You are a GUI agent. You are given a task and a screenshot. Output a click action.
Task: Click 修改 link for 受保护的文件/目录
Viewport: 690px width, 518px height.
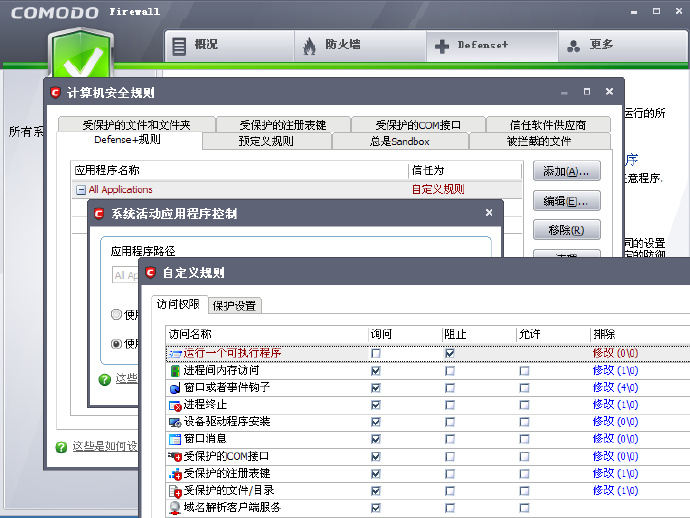615,490
